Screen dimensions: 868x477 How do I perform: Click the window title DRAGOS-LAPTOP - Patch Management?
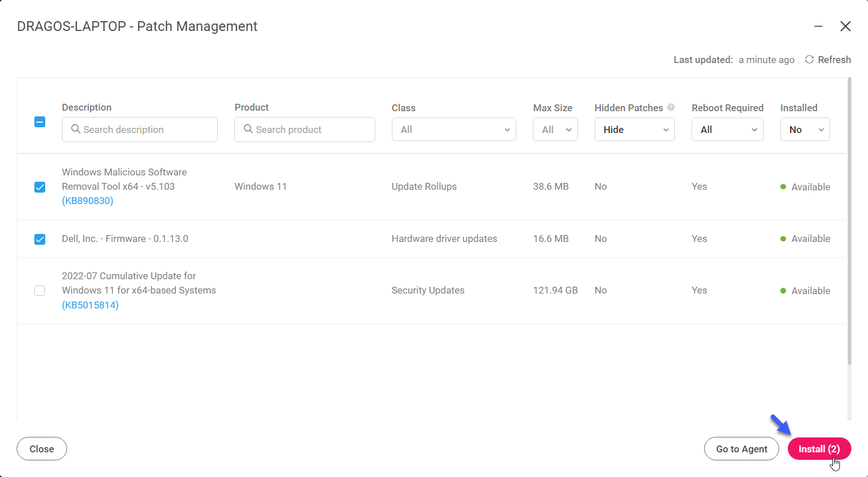pyautogui.click(x=137, y=26)
